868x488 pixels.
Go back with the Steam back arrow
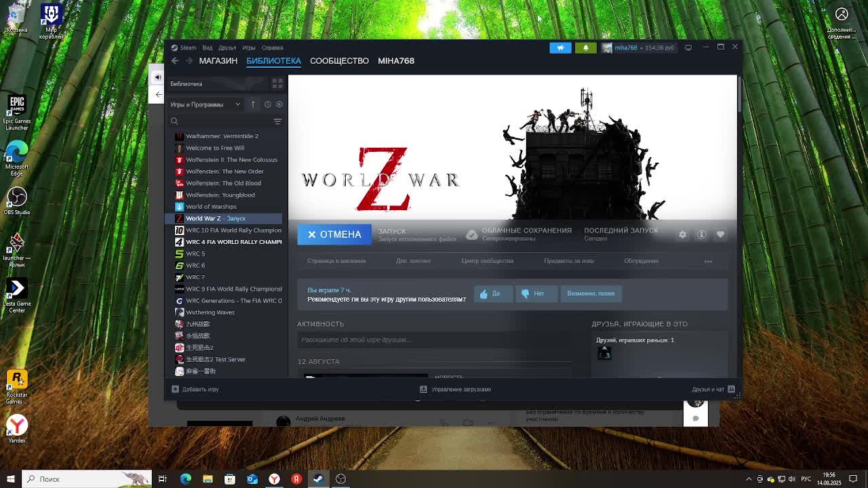(x=175, y=61)
